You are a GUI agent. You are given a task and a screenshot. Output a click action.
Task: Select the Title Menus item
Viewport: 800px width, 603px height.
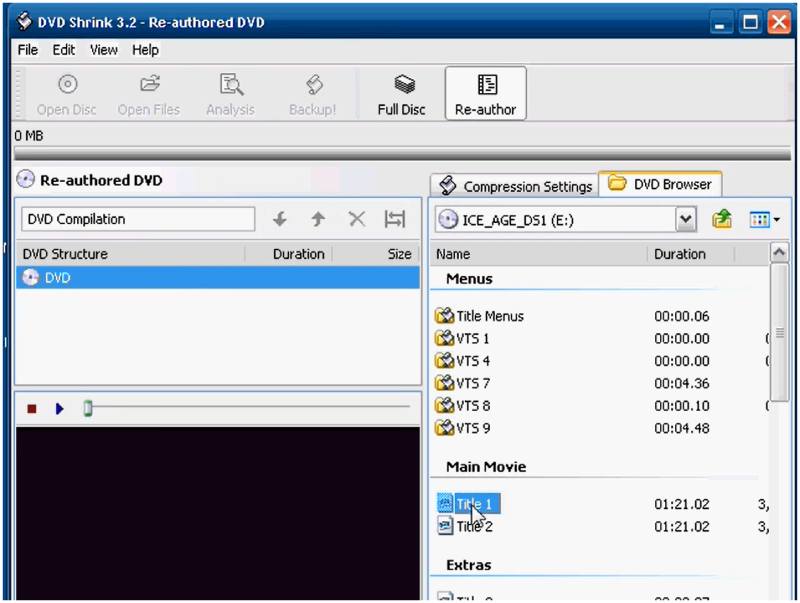coord(480,316)
